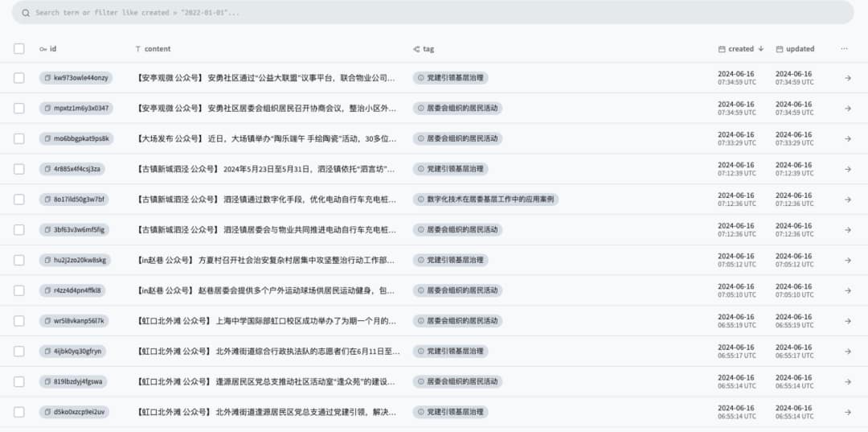
Task: Open the 大场发布 公众号 content entry
Action: point(266,139)
